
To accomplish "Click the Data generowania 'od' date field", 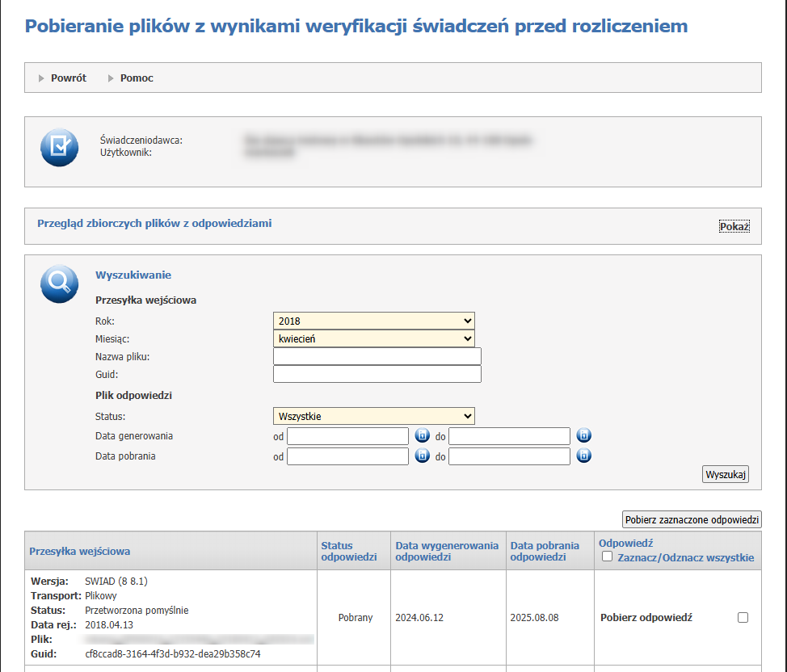I will [348, 437].
